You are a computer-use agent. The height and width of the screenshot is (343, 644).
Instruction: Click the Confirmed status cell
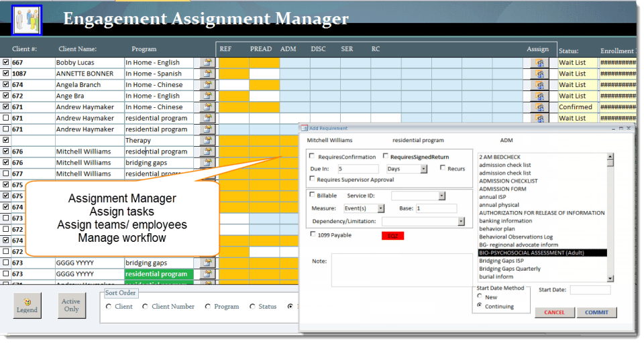(x=577, y=107)
